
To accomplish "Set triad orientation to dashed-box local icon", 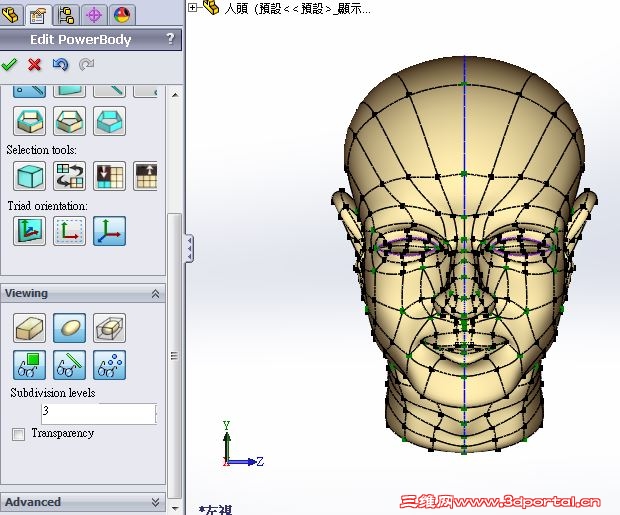I will (69, 231).
